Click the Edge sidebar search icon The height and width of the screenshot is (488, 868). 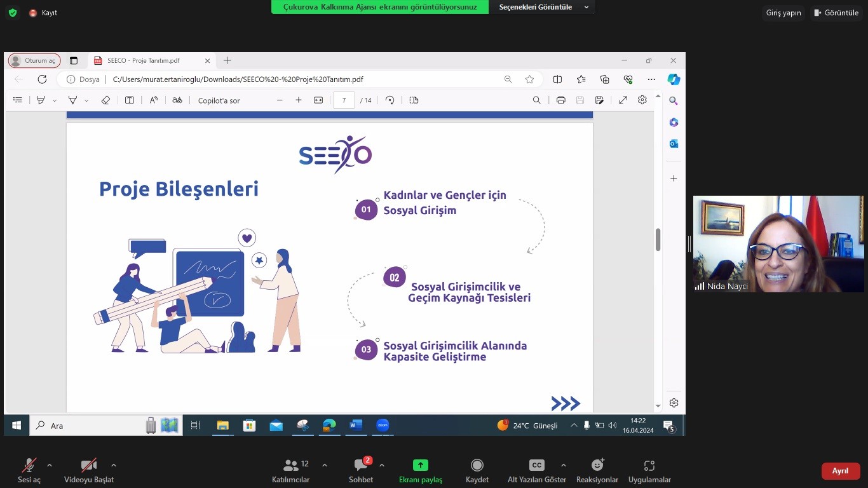click(x=674, y=100)
